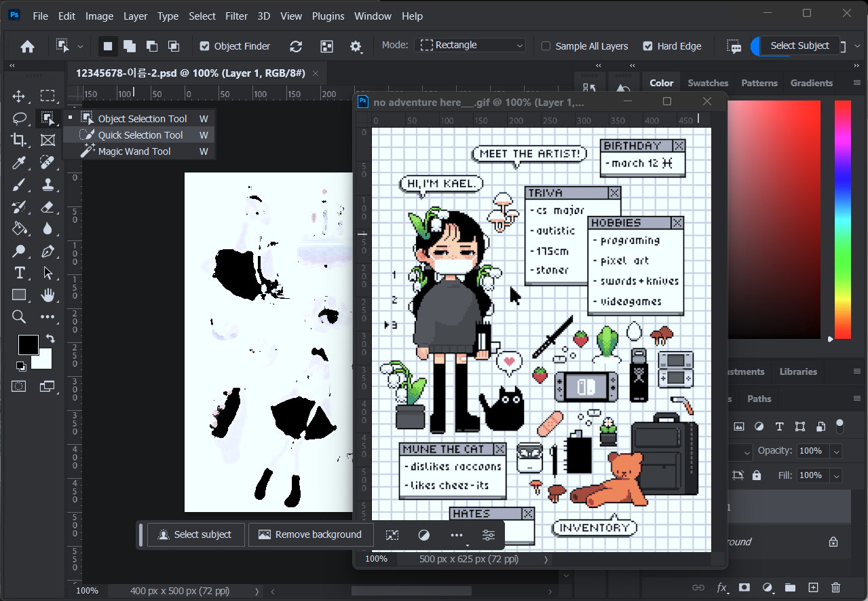Toggle layer filtering switch on or off
Image resolution: width=868 pixels, height=601 pixels.
pyautogui.click(x=839, y=426)
